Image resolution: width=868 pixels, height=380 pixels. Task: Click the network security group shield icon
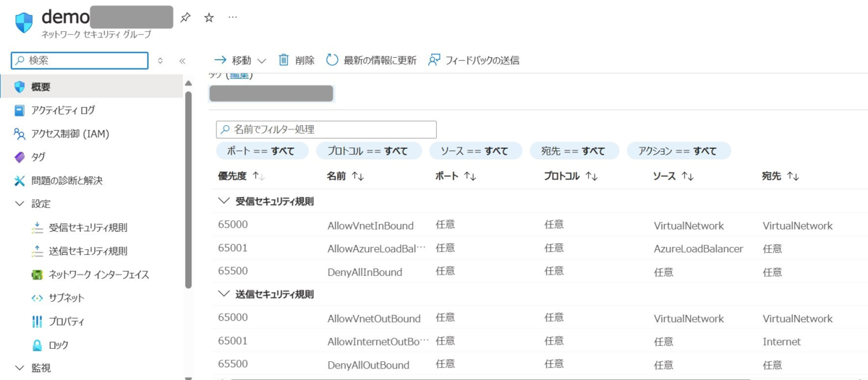click(x=25, y=22)
